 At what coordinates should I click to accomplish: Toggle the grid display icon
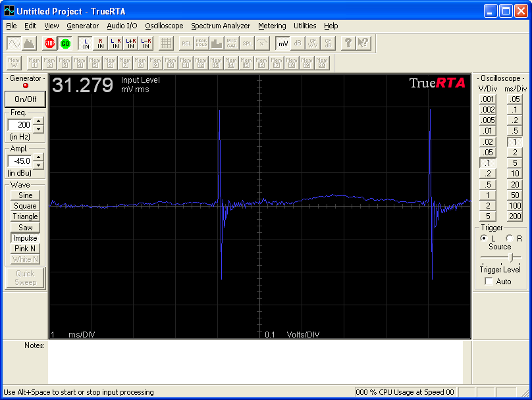166,43
